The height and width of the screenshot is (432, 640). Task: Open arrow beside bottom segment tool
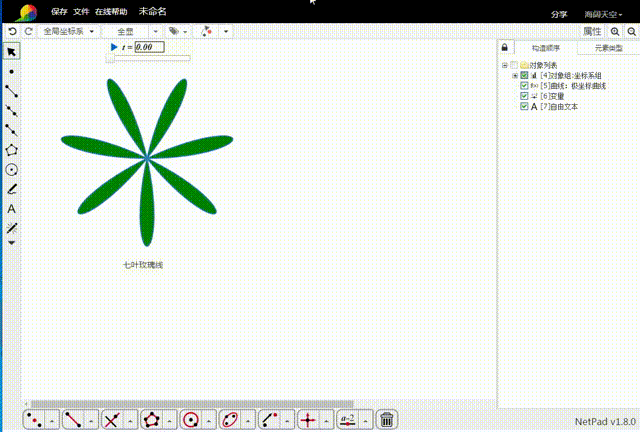91,420
